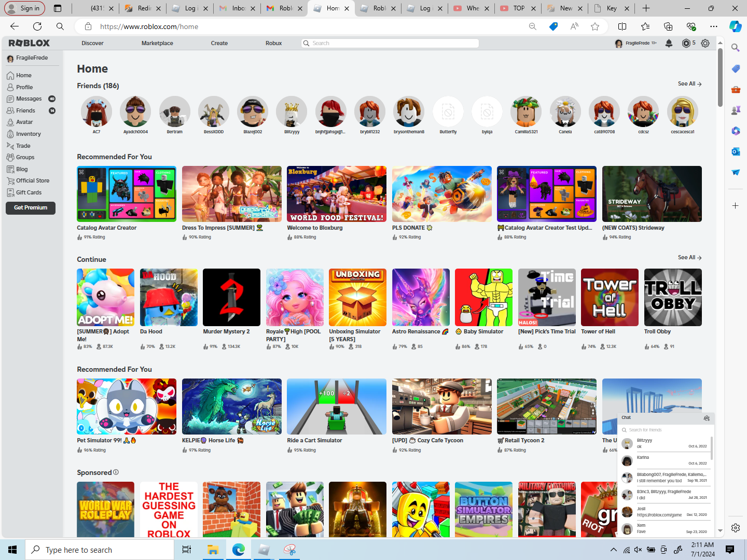Open Troll Obby game thumbnail

click(673, 297)
